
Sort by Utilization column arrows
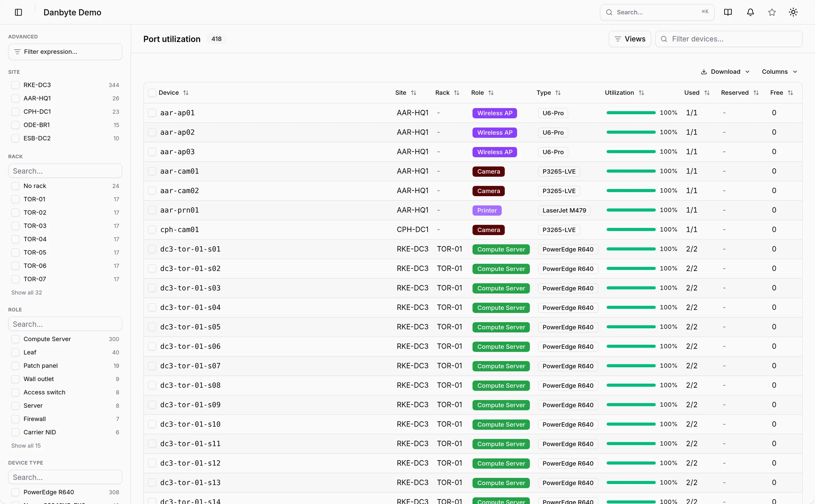click(x=641, y=93)
